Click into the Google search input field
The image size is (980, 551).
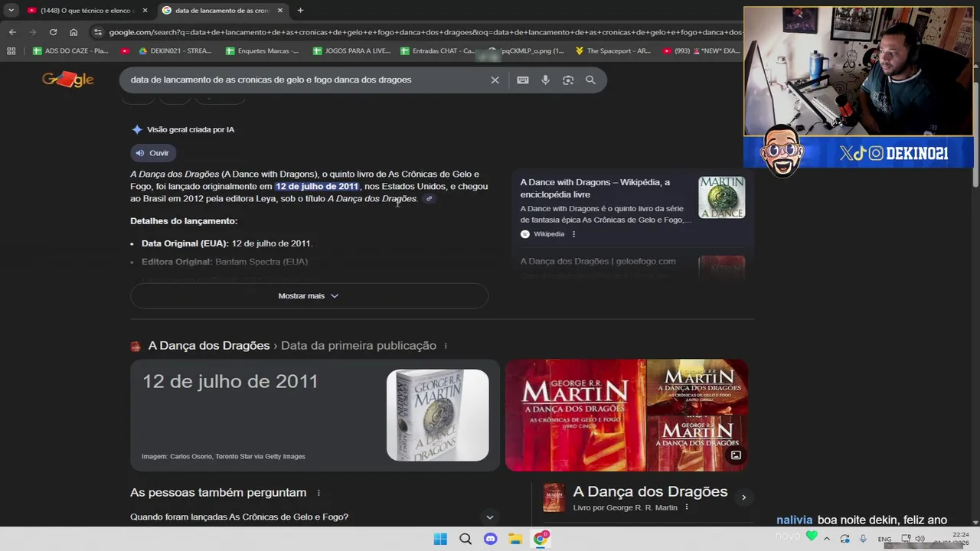click(x=306, y=80)
